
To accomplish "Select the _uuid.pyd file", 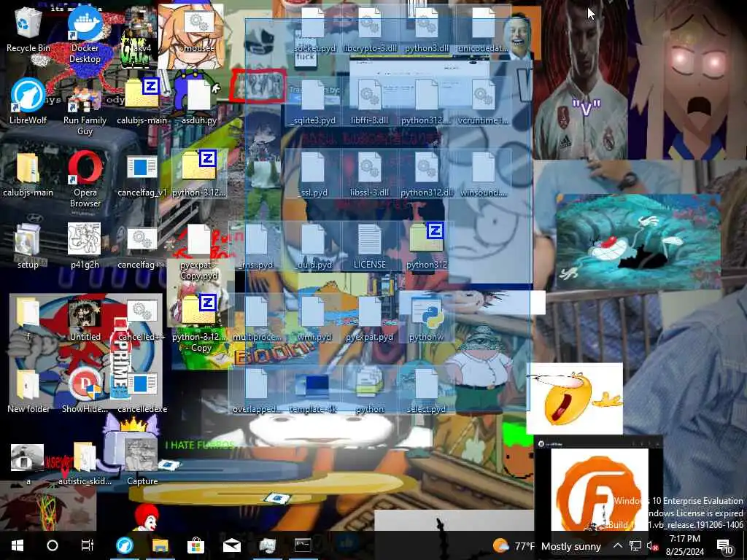I will (313, 246).
